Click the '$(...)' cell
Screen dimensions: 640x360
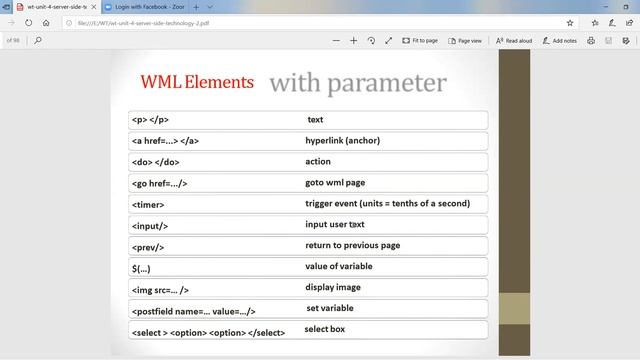(x=141, y=269)
